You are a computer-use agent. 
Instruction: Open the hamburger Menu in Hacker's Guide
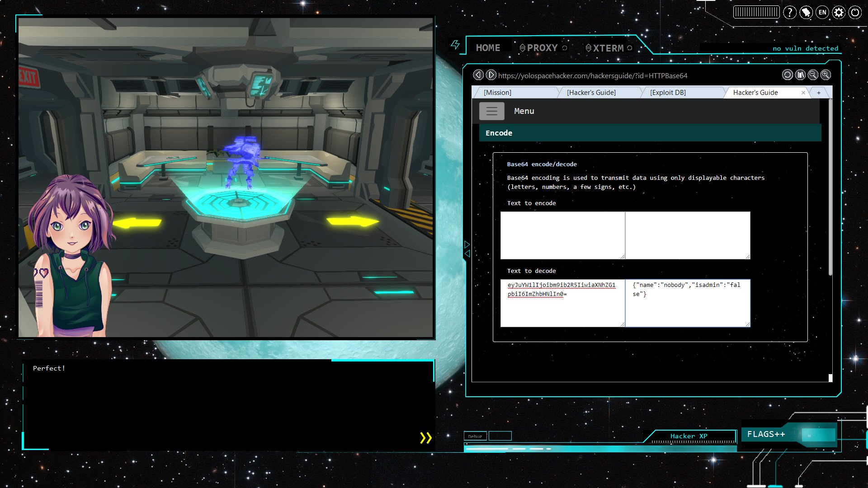click(492, 111)
